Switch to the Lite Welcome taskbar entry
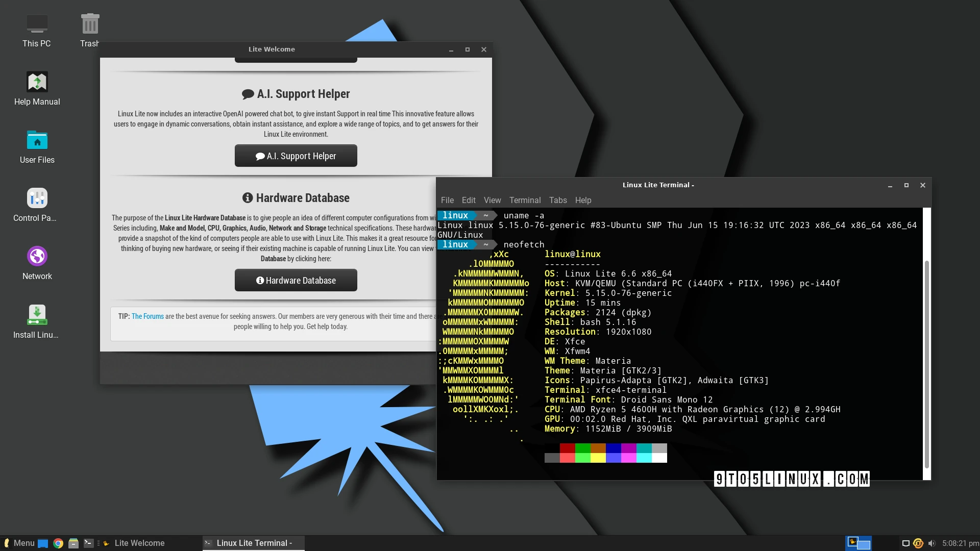Image resolution: width=980 pixels, height=551 pixels. 140,543
